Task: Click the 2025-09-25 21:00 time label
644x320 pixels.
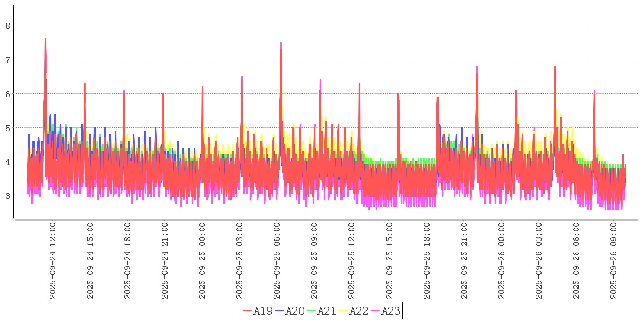Action: tap(464, 261)
